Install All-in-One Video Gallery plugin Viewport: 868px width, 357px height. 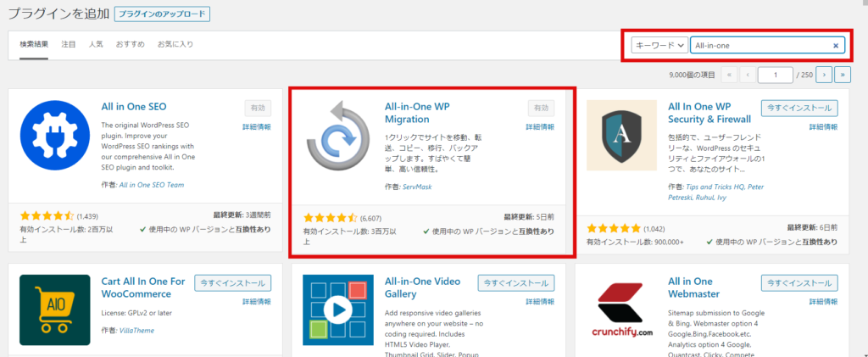516,283
